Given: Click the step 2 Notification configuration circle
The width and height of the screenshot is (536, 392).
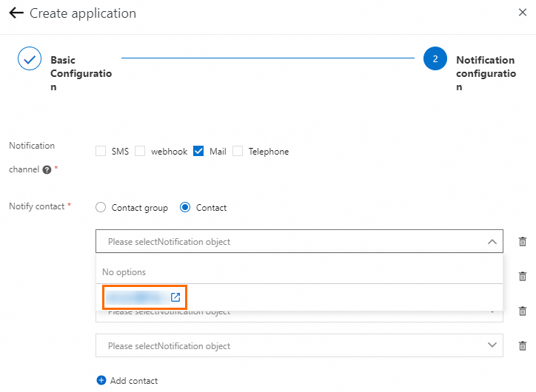Looking at the screenshot, I should pyautogui.click(x=435, y=59).
